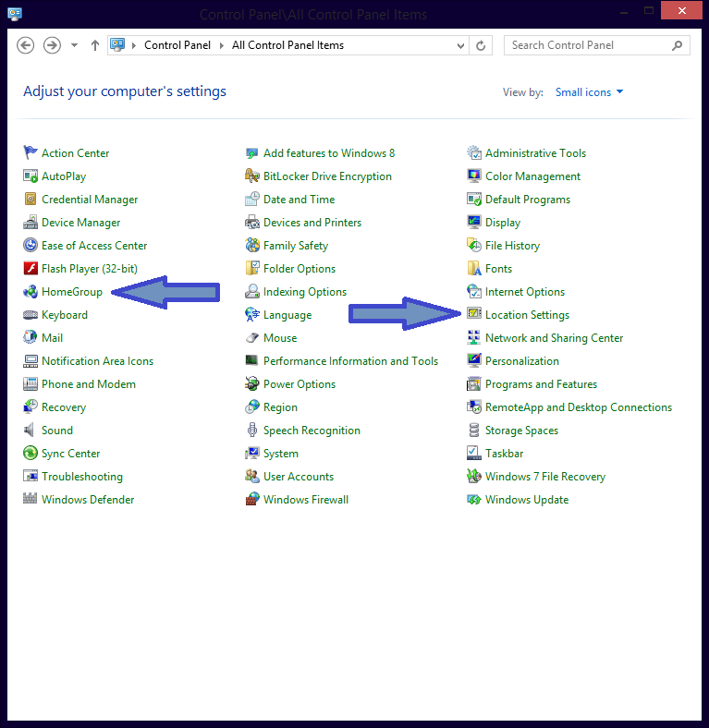
Task: Click the AutoPlay icon
Action: (x=31, y=176)
